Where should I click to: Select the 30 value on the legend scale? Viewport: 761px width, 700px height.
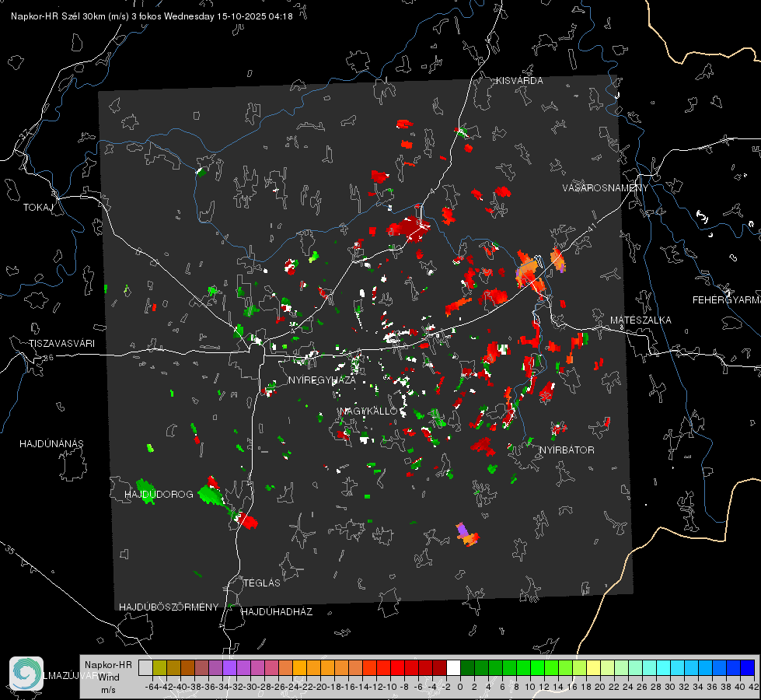(x=670, y=687)
